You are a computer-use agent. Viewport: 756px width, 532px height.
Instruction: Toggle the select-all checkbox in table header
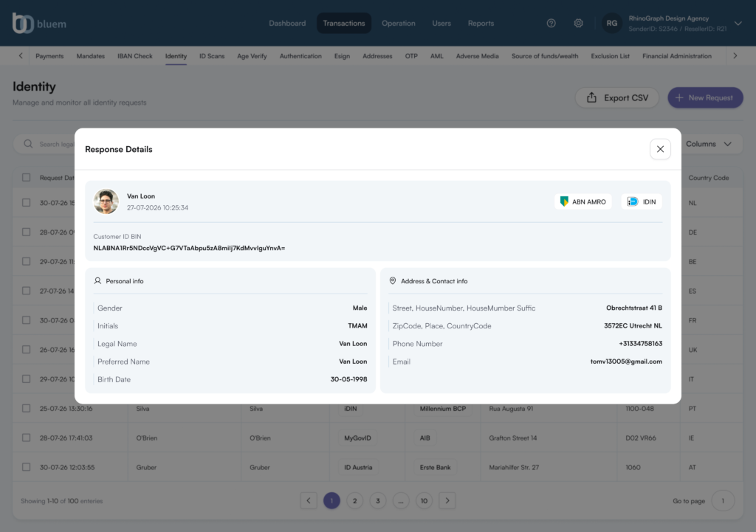click(26, 177)
